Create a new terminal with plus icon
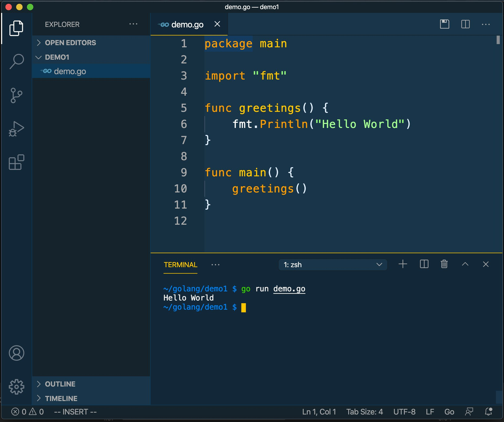Viewport: 504px width, 422px height. (403, 264)
